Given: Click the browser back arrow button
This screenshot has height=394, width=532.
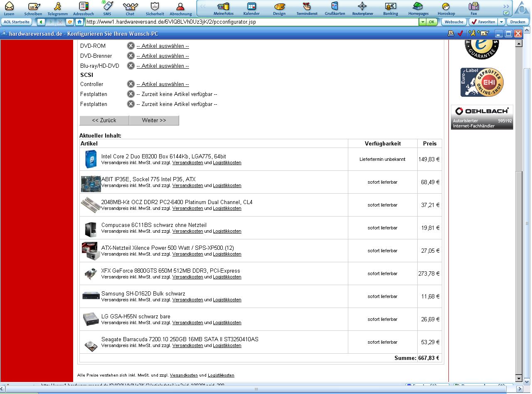Looking at the screenshot, I should pyautogui.click(x=41, y=22).
